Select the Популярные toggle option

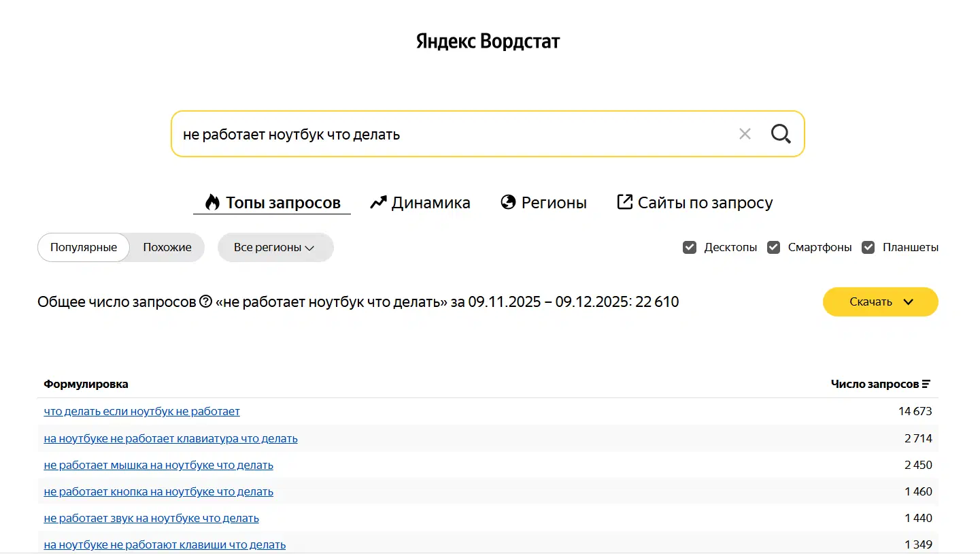click(84, 247)
